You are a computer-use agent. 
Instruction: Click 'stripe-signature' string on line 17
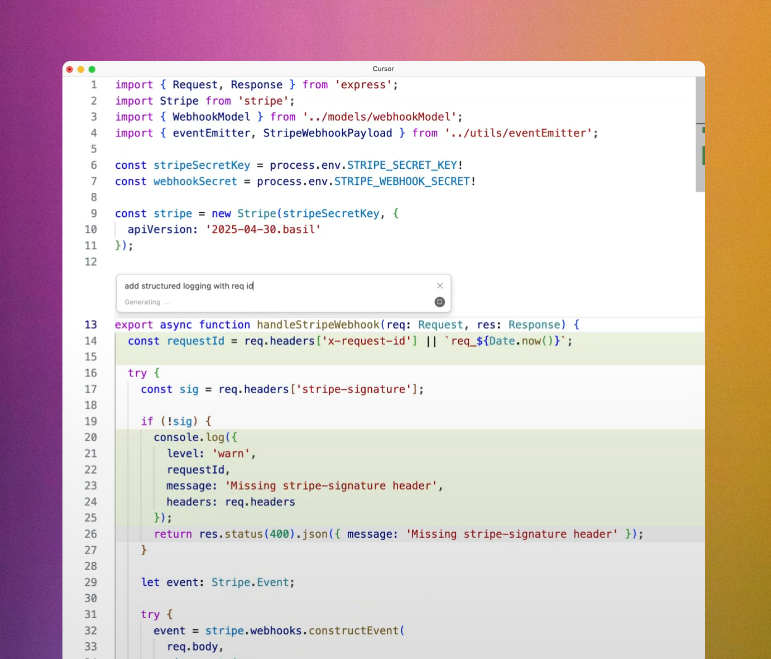tap(354, 389)
